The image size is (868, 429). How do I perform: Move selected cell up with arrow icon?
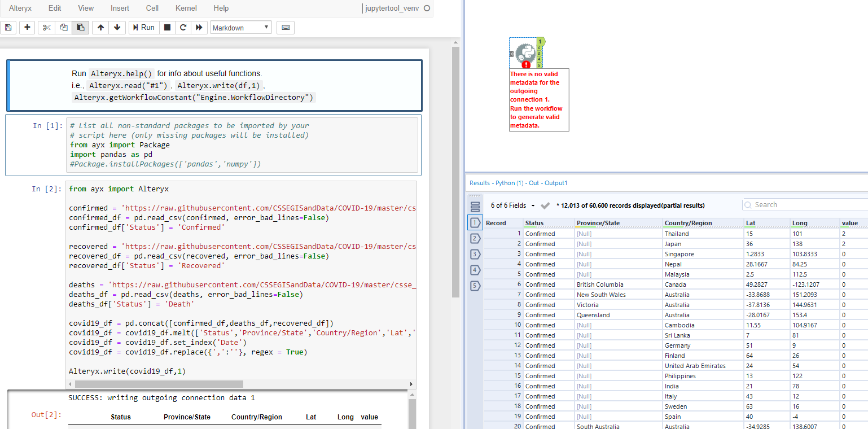(100, 28)
